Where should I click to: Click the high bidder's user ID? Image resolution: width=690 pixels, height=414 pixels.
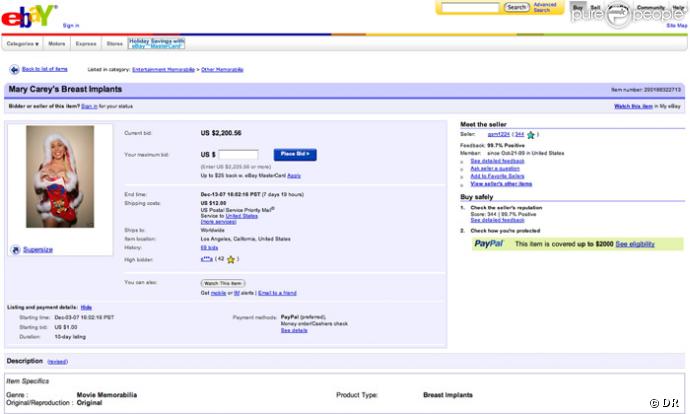(x=206, y=259)
